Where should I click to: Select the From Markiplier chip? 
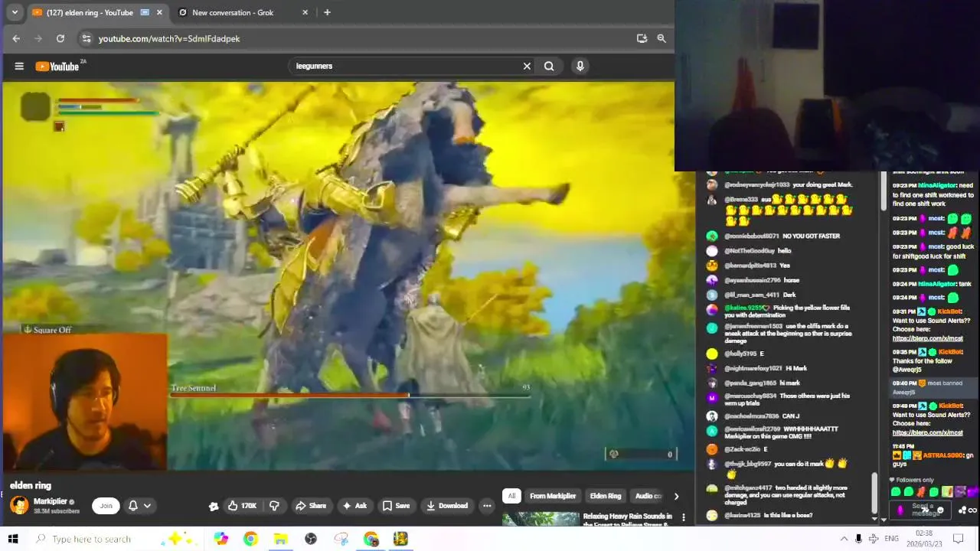point(552,496)
